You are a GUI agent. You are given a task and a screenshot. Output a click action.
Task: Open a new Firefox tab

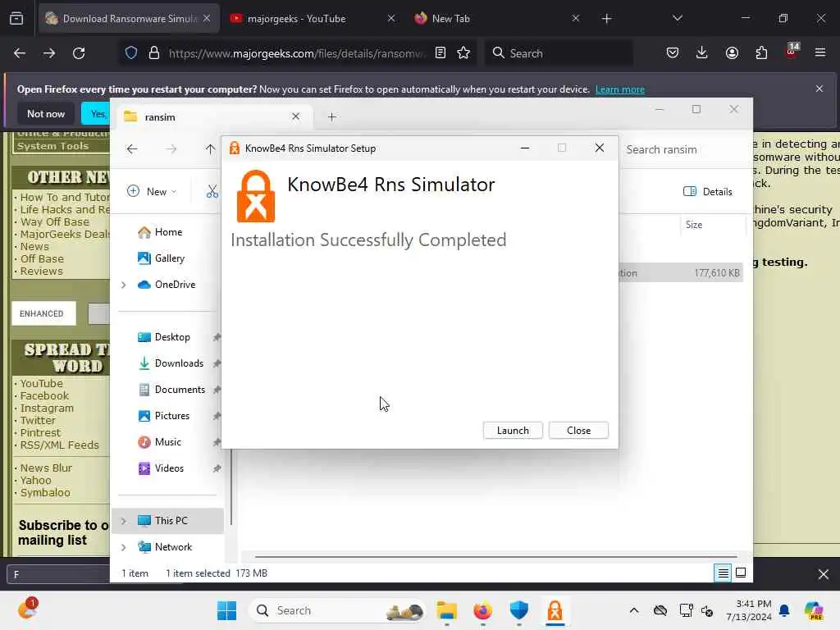[x=606, y=19]
